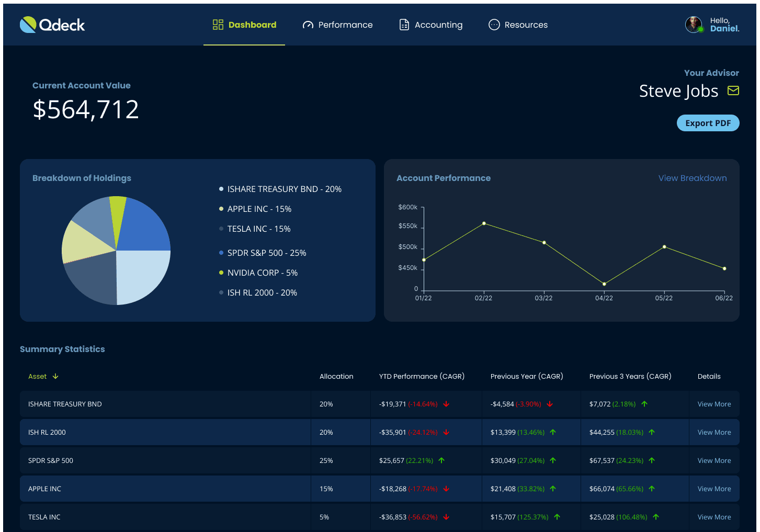Click green up arrow beside 65.66%
The height and width of the screenshot is (532, 760).
(x=652, y=489)
